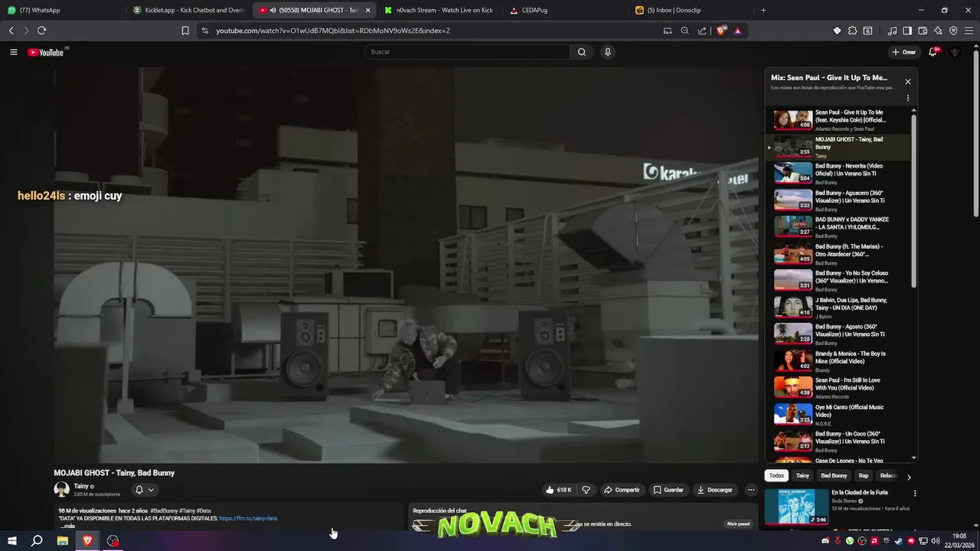Image resolution: width=980 pixels, height=551 pixels.
Task: Switch to the Inbox Donoclip tab
Action: (x=691, y=10)
